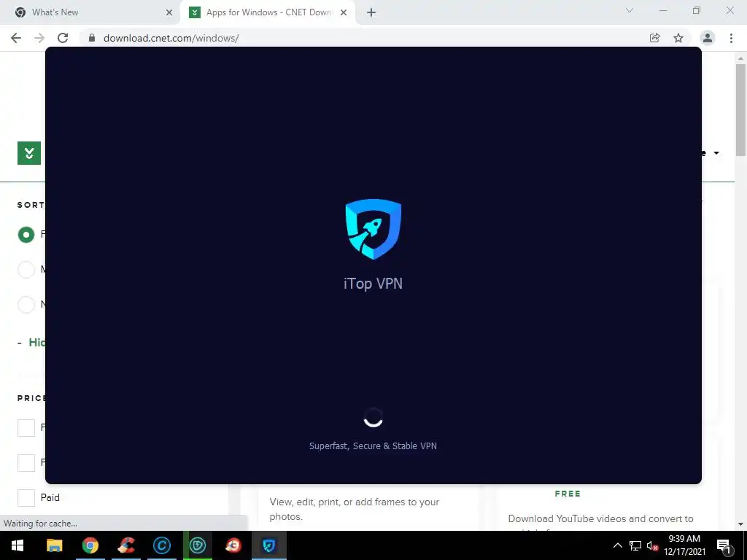
Task: Open the blue circular C taskbar app
Action: (x=161, y=545)
